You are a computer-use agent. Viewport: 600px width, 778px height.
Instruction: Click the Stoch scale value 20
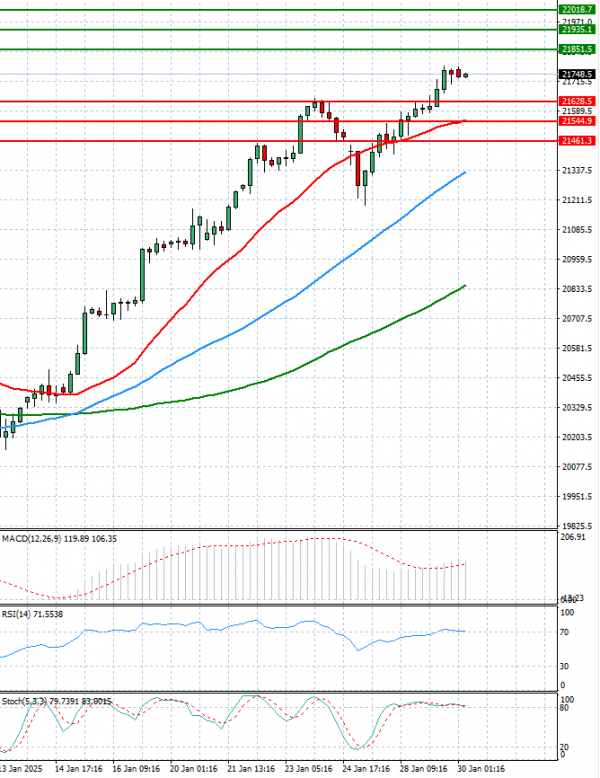click(x=564, y=747)
